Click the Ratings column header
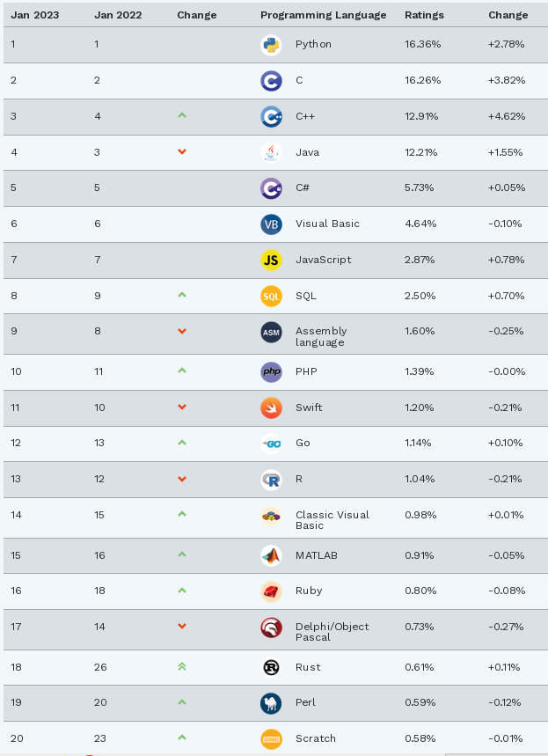This screenshot has width=548, height=756. click(424, 15)
